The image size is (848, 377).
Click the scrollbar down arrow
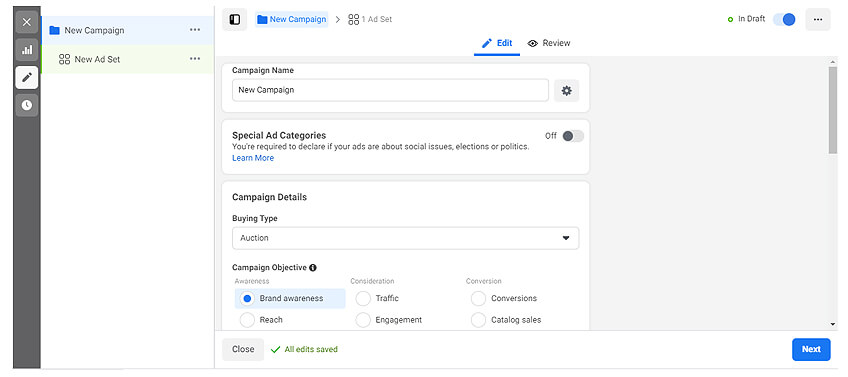(x=832, y=324)
